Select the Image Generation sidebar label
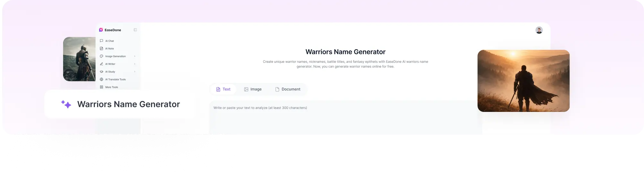 [116, 56]
